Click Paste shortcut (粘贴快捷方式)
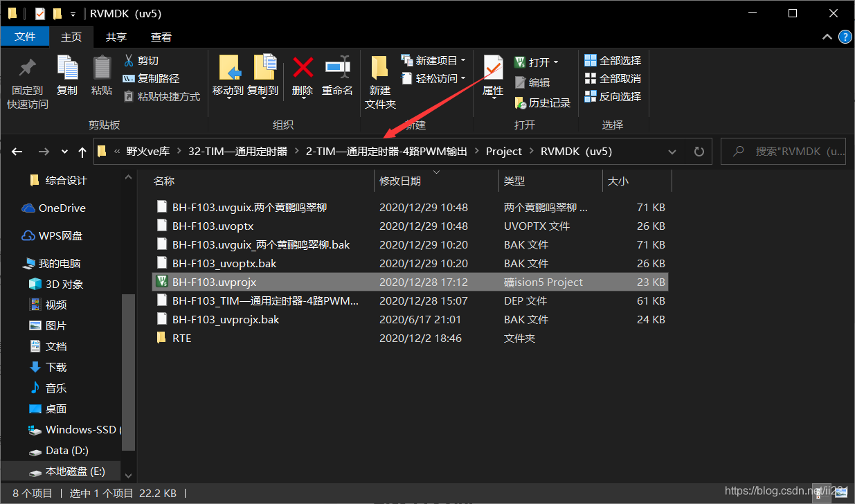The image size is (855, 504). click(x=162, y=97)
